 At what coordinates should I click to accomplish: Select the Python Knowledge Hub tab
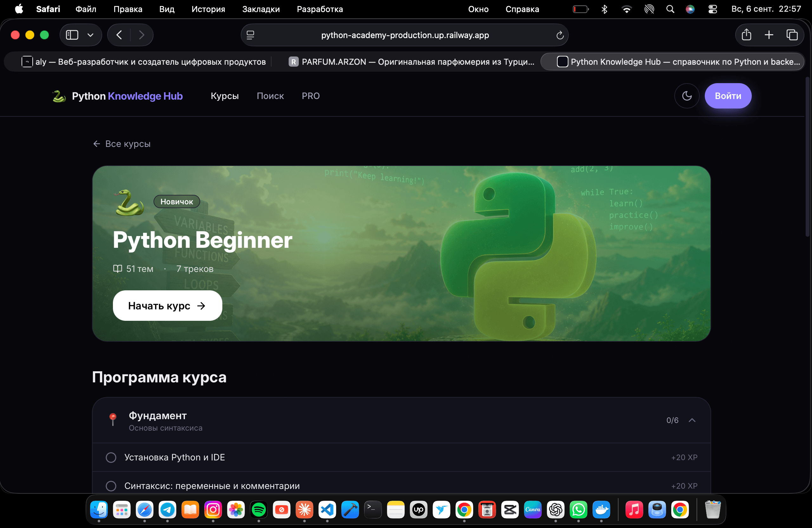(x=672, y=62)
